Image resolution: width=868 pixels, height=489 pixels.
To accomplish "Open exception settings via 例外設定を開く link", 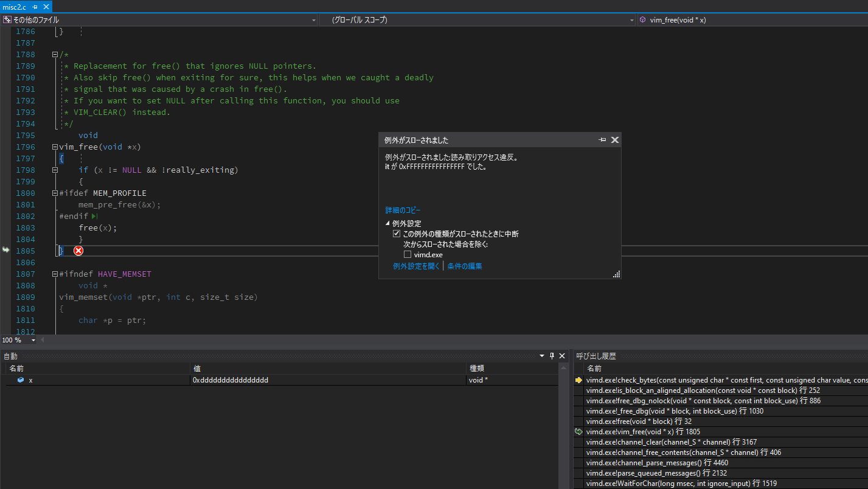I will pos(416,266).
